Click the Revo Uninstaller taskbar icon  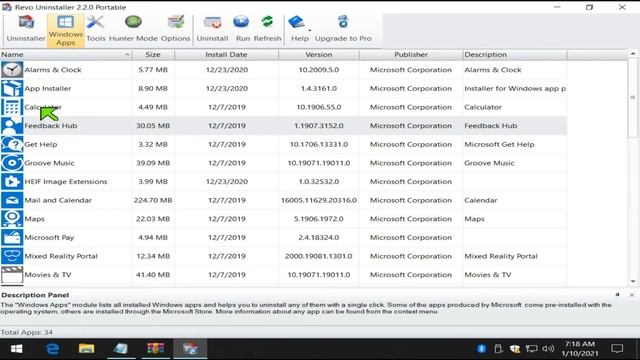click(x=190, y=349)
